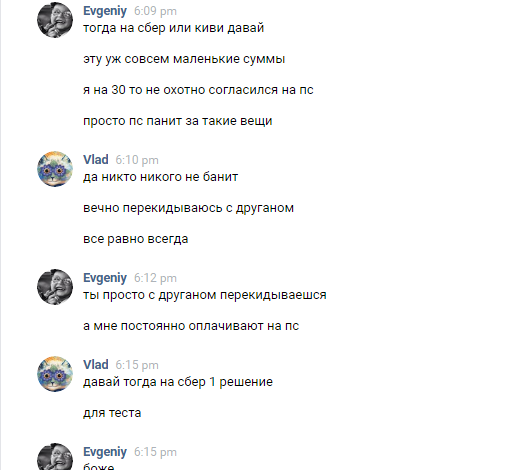Click Evgeniy's avatar at 6:12 pm
Viewport: 528px width, 470px height.
click(x=55, y=287)
